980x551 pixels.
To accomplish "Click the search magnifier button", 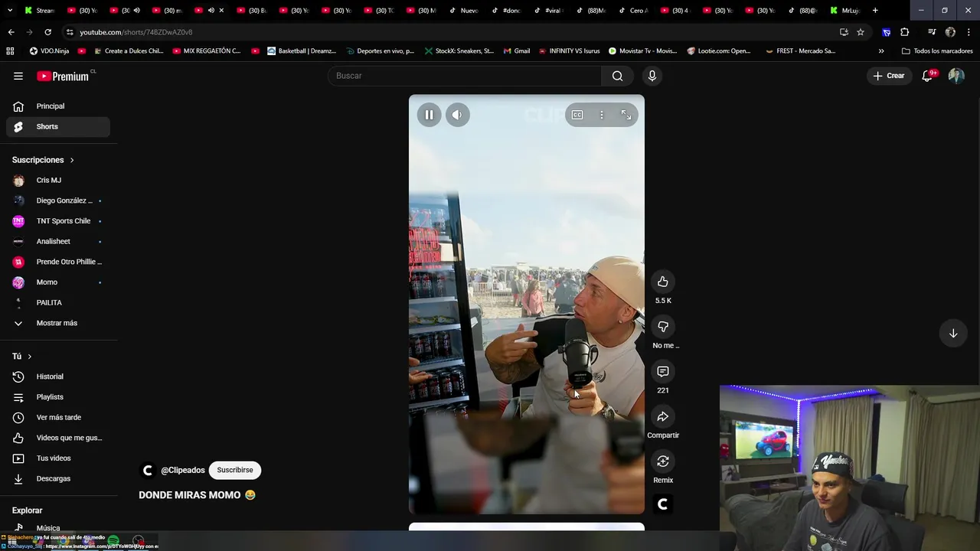I will pyautogui.click(x=617, y=76).
